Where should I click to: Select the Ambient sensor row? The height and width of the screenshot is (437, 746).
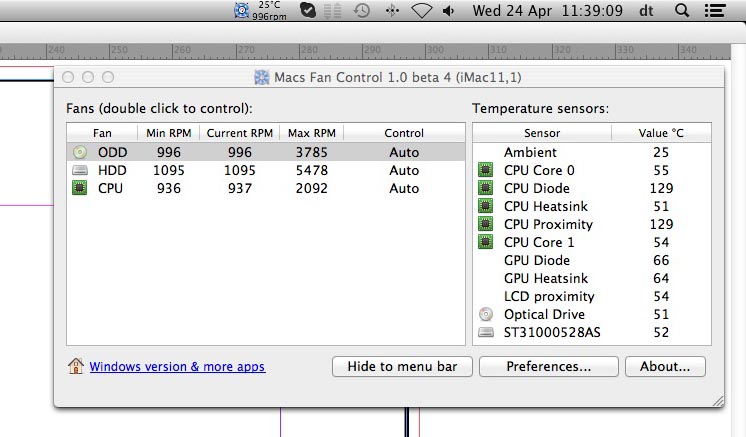coord(592,152)
